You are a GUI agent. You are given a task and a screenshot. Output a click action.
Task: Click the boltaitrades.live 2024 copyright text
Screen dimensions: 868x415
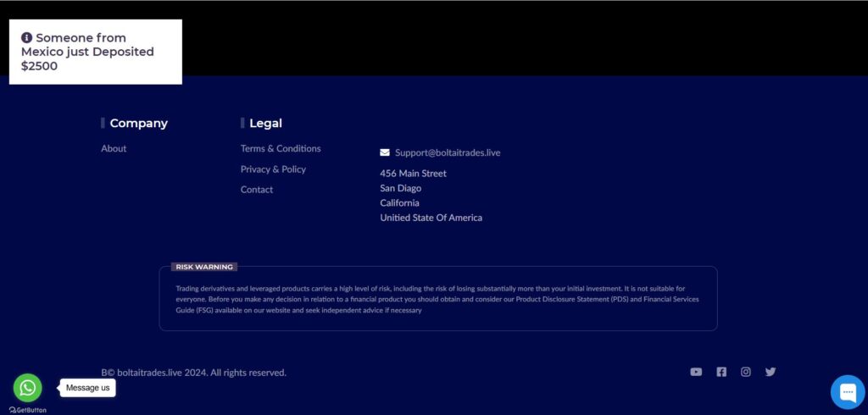[193, 373]
